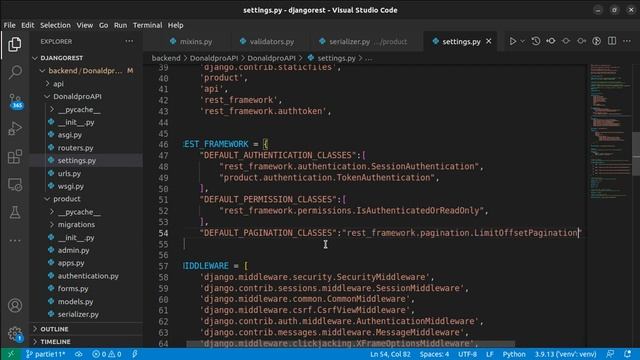Open the Run menu
This screenshot has width=640, height=360.
pos(120,25)
